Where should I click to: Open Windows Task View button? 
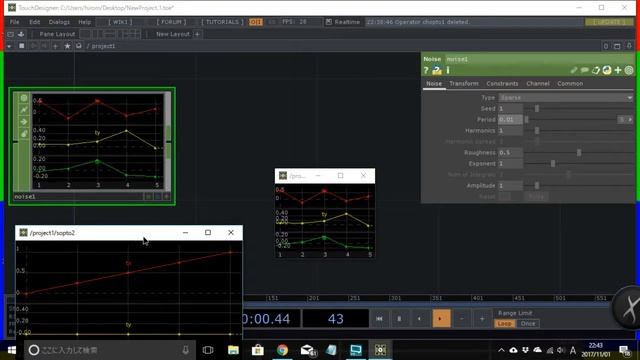pos(208,350)
